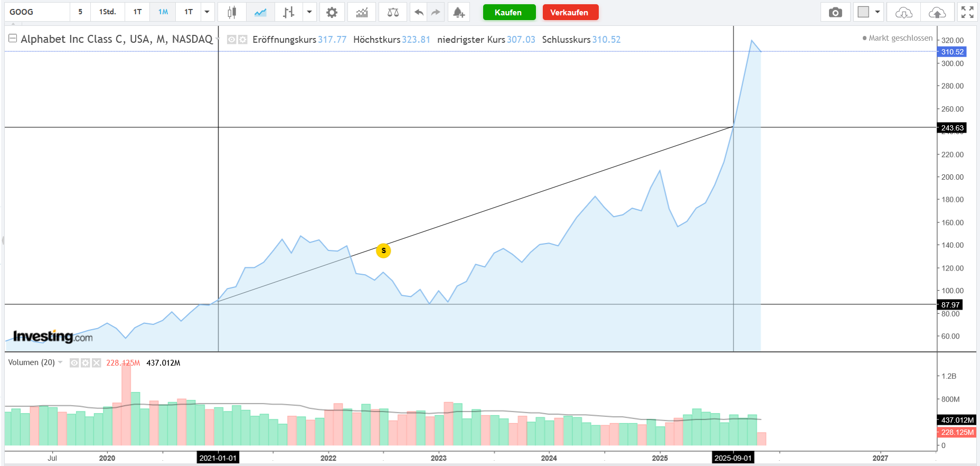The height and width of the screenshot is (466, 980).
Task: Undo the last chart action
Action: (x=419, y=12)
